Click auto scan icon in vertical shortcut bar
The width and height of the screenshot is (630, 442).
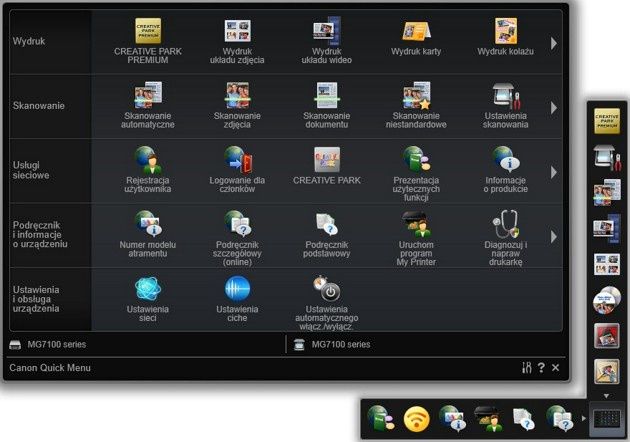[607, 192]
